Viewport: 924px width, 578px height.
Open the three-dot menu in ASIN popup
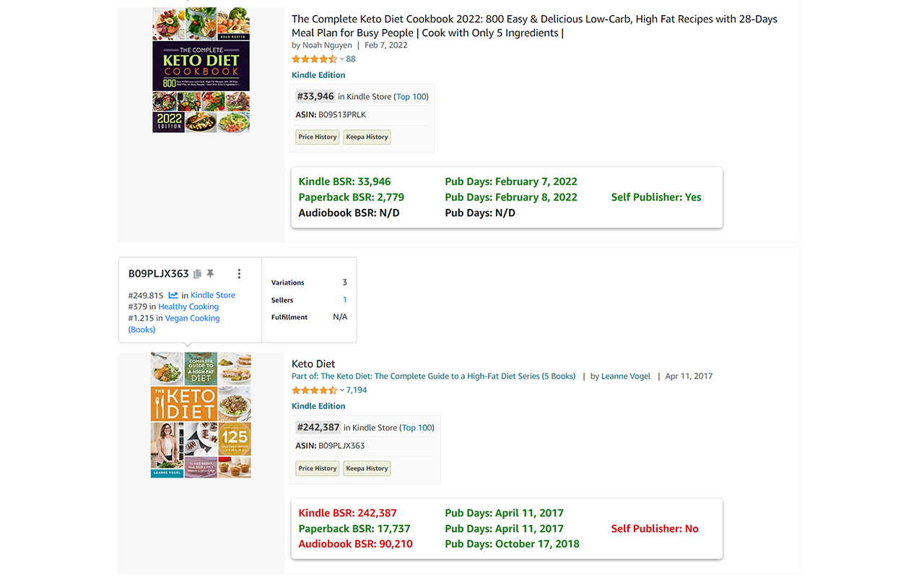[x=239, y=274]
